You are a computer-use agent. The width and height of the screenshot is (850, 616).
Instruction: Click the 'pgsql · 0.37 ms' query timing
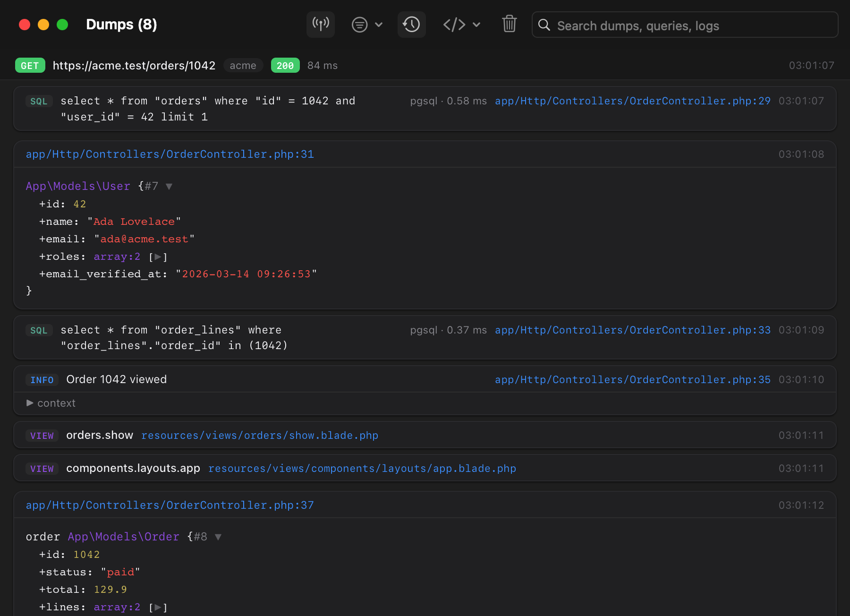tap(449, 330)
